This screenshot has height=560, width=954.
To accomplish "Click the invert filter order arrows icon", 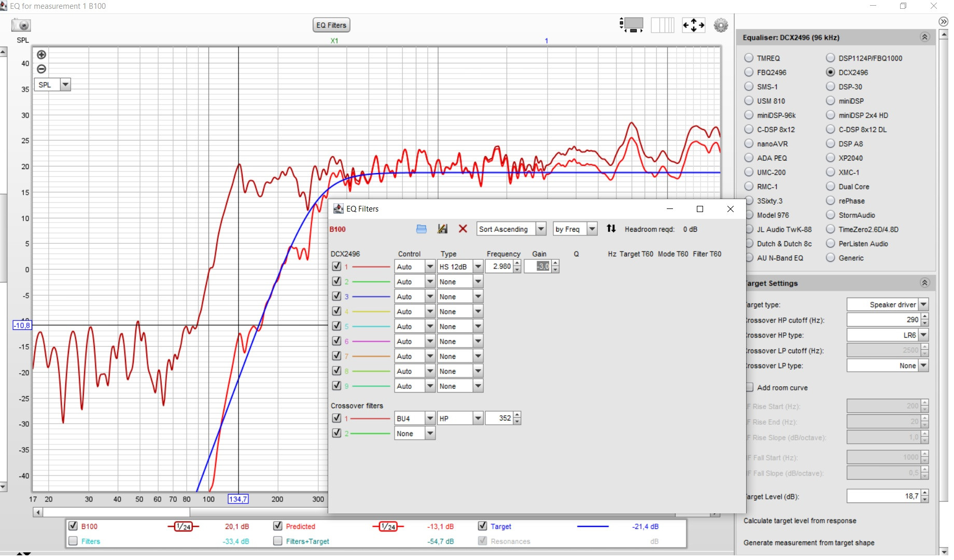I will (611, 229).
